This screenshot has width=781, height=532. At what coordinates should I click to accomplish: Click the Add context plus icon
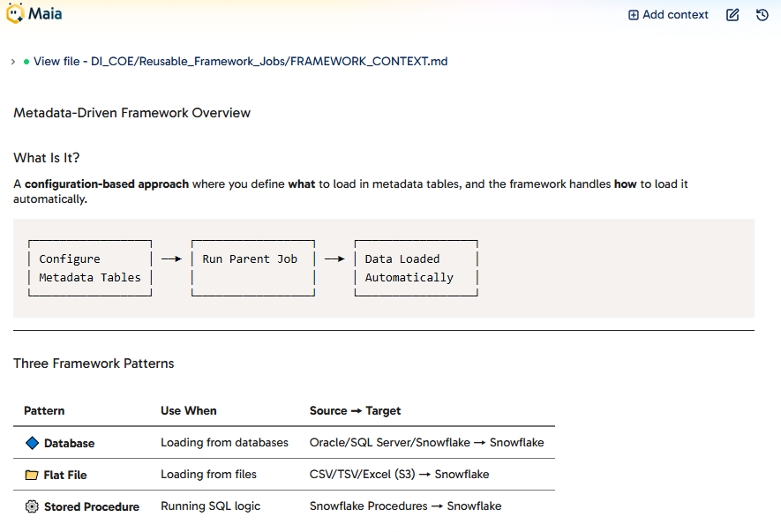(x=633, y=15)
